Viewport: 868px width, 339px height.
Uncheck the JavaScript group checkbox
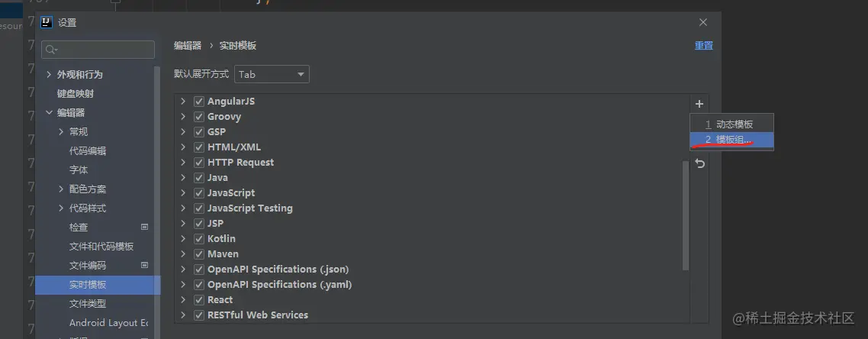pyautogui.click(x=199, y=193)
